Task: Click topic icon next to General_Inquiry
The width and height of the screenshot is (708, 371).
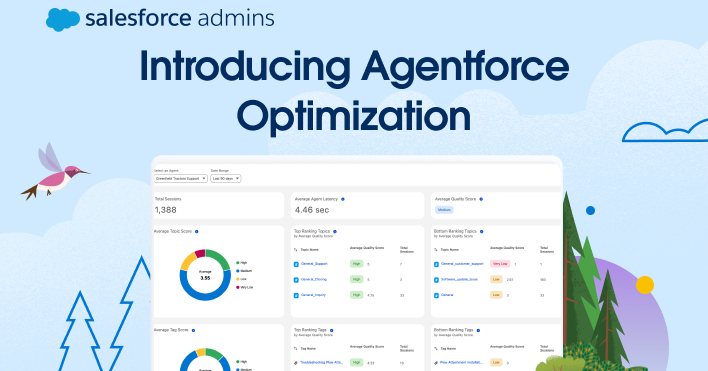Action: tap(296, 296)
